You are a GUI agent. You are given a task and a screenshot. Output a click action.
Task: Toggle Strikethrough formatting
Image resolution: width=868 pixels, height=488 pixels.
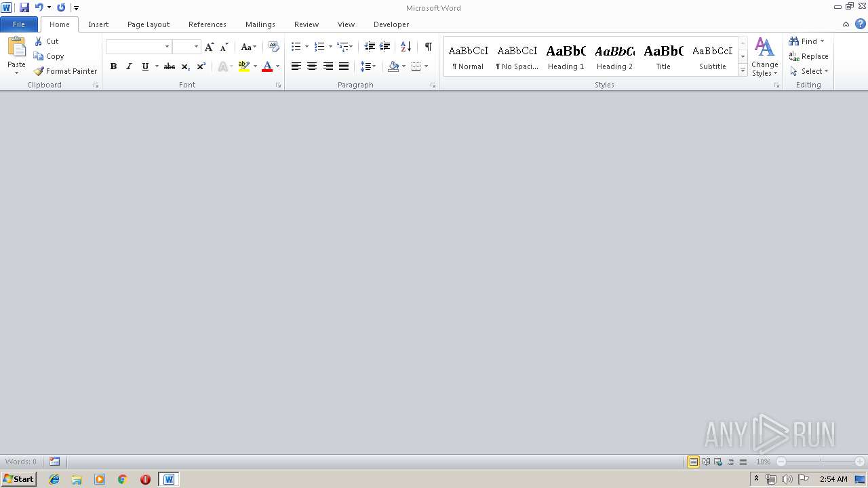(170, 66)
